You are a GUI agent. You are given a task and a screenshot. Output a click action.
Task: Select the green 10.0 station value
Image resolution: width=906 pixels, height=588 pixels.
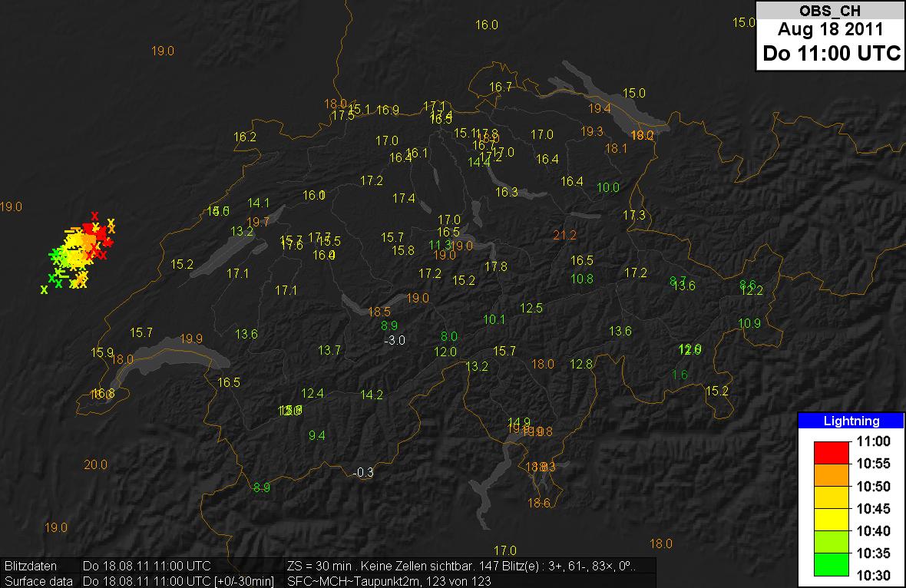pos(608,187)
